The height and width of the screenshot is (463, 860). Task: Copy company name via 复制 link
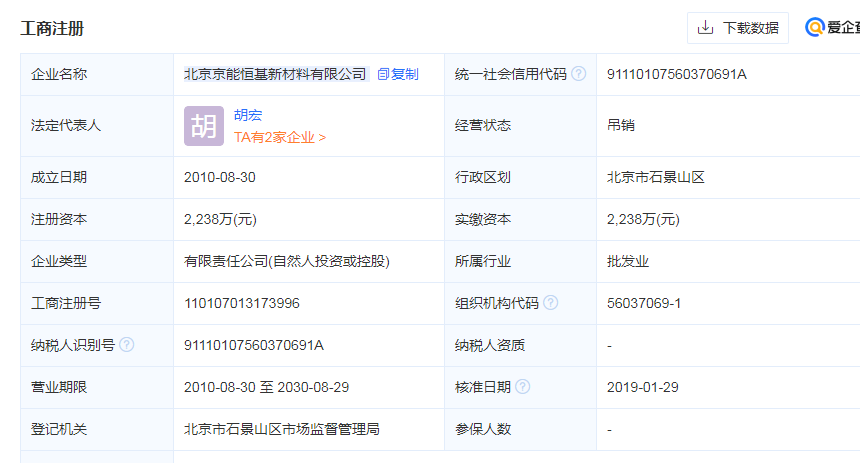[x=398, y=74]
